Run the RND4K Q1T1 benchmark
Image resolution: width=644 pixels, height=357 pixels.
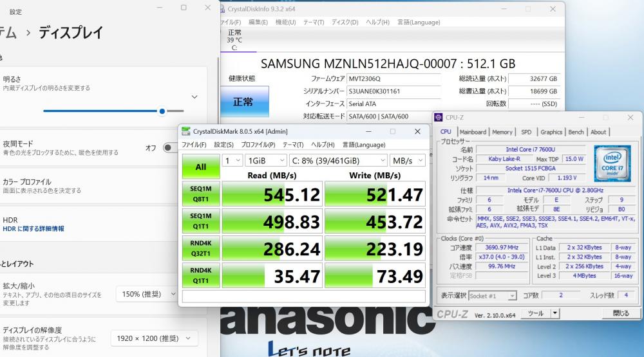(201, 275)
